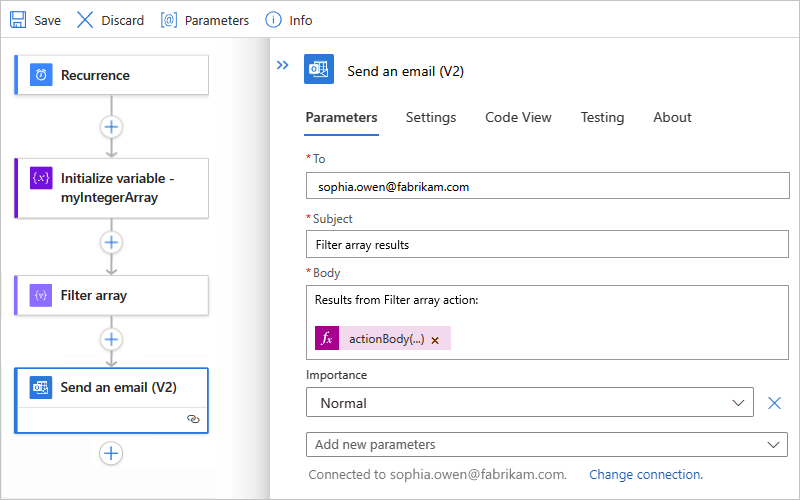The height and width of the screenshot is (500, 800).
Task: Open the Add new parameters dropdown
Action: coord(773,444)
